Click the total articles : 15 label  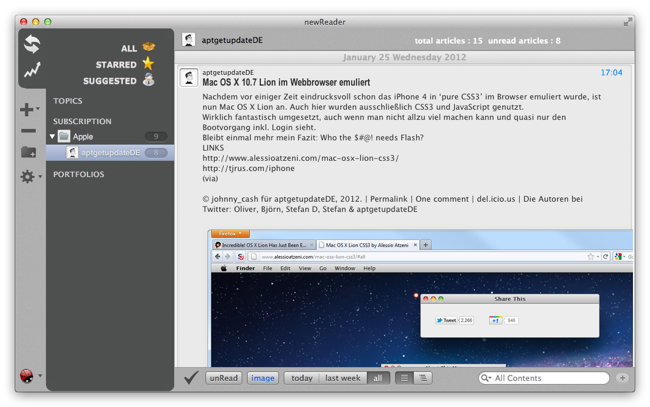449,41
